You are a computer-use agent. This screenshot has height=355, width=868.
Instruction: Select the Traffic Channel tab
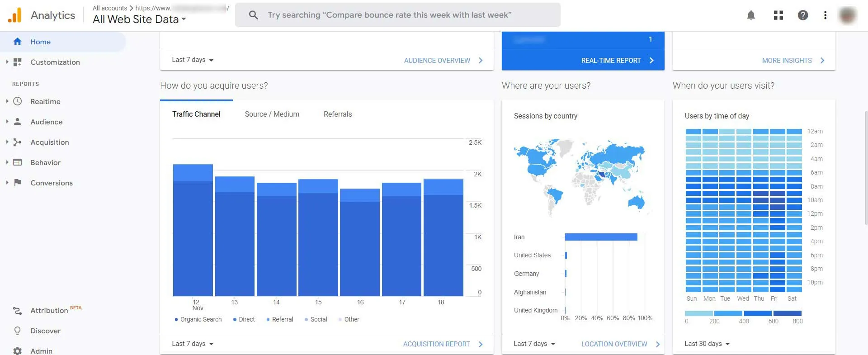[196, 114]
